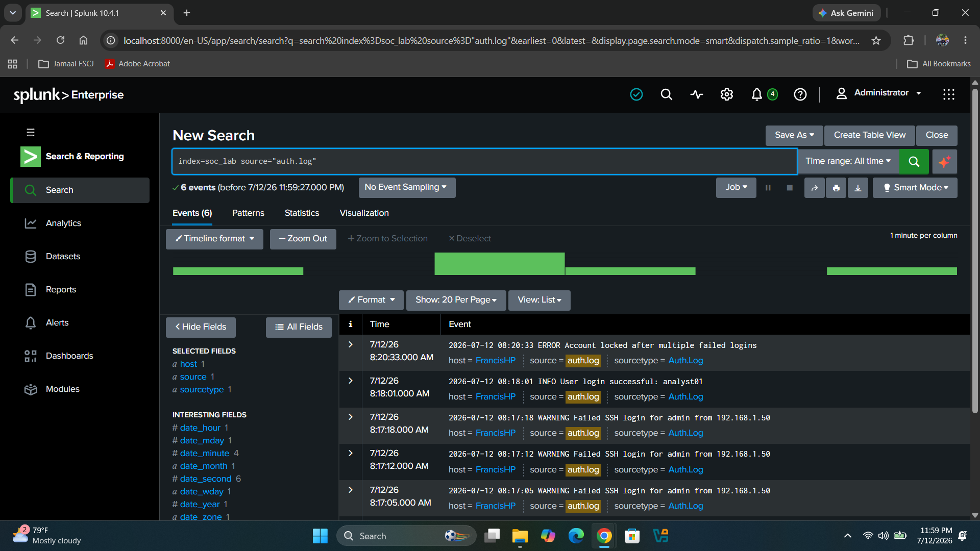Open View List dropdown
This screenshot has height=551, width=980.
click(x=540, y=300)
